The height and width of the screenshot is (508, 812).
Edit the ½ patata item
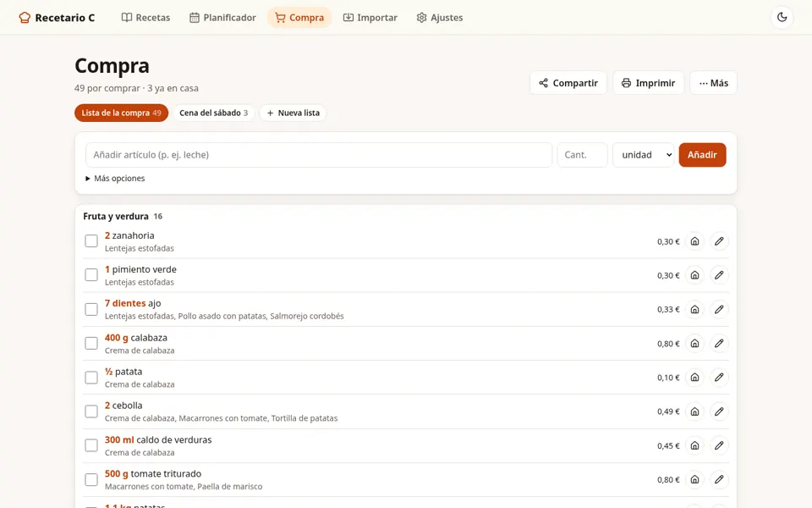[x=719, y=378]
